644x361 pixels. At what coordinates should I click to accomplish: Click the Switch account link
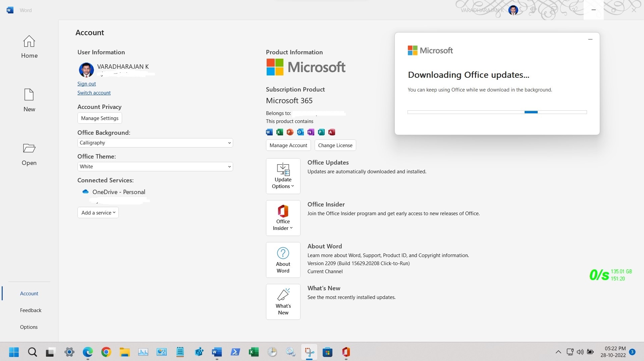coord(94,93)
